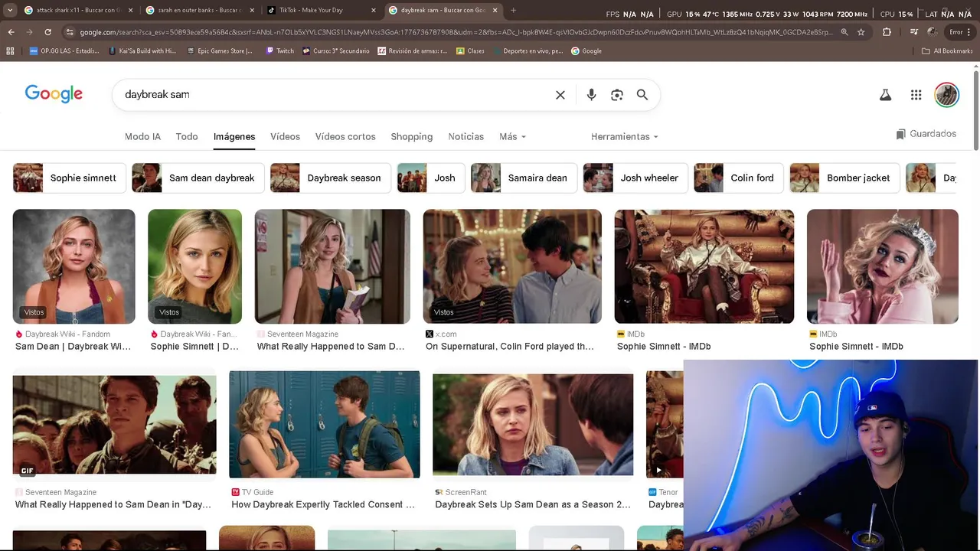Open the Error menu in browser toolbar
Screen dimensions: 980x551
(x=961, y=32)
